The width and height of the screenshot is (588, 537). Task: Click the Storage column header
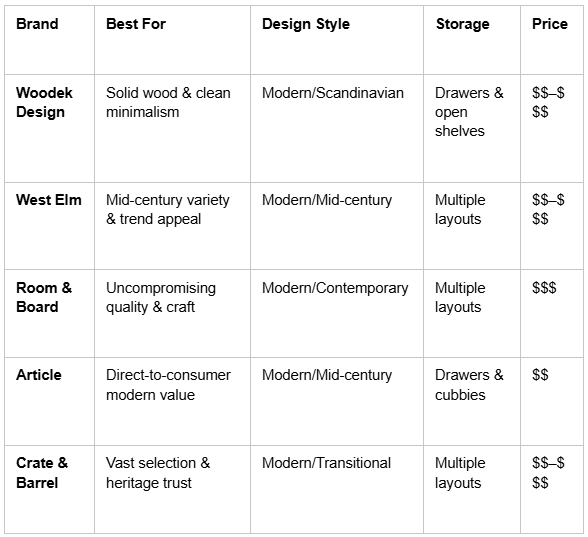coord(472,40)
